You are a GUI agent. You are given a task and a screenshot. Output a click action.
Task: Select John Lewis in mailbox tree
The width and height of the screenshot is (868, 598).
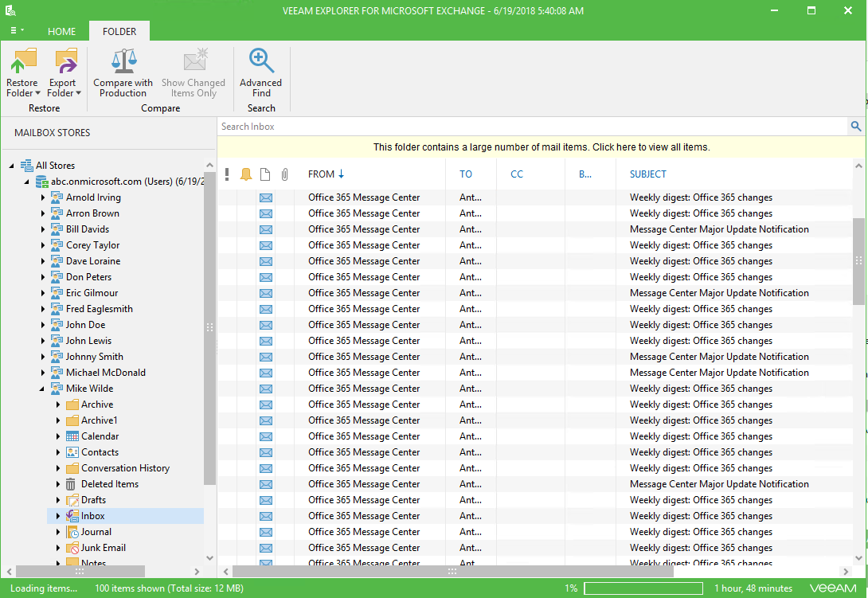pyautogui.click(x=88, y=341)
